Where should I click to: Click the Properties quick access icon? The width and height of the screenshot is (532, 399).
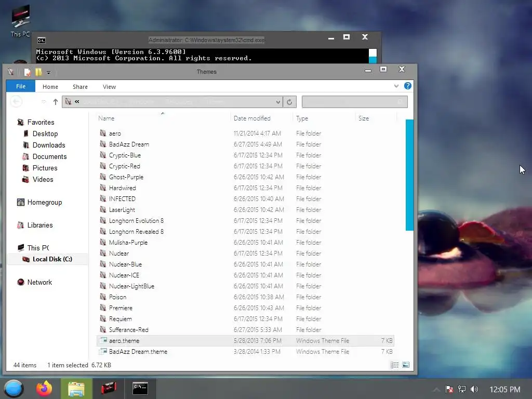point(27,72)
